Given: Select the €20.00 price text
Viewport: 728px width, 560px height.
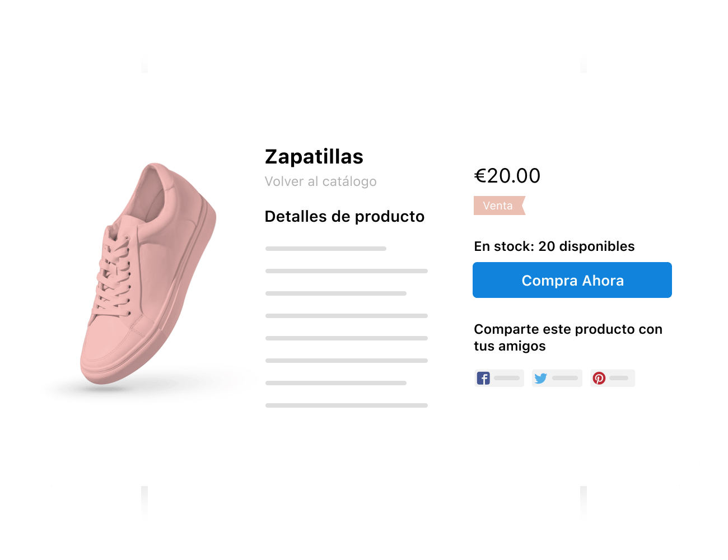Looking at the screenshot, I should point(507,176).
